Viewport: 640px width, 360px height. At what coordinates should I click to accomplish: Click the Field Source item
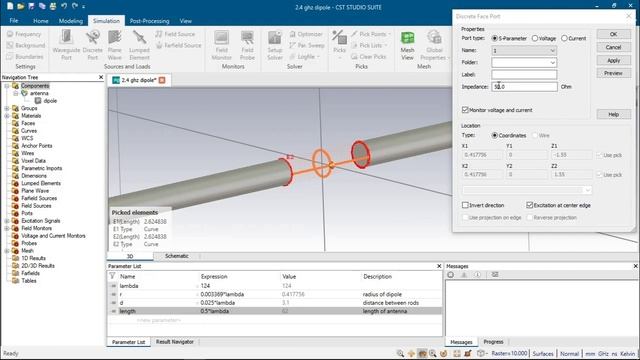click(x=175, y=34)
